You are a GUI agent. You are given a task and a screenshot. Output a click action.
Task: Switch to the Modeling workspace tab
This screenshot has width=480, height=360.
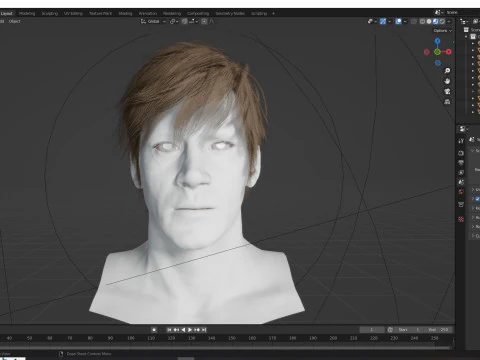pos(27,13)
